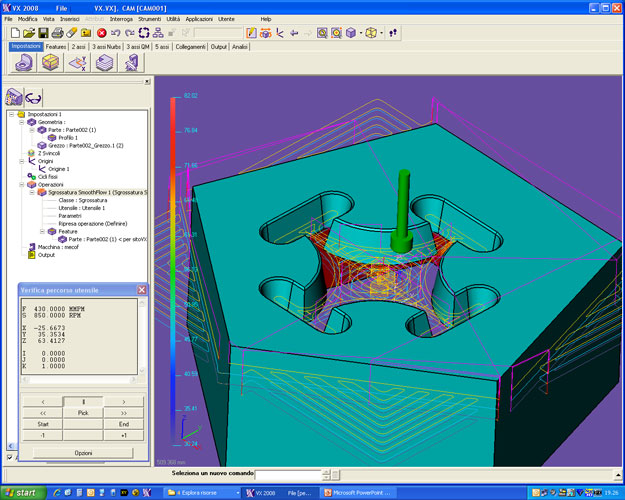Click the Save (floppy disk) toolbar icon

click(x=43, y=33)
